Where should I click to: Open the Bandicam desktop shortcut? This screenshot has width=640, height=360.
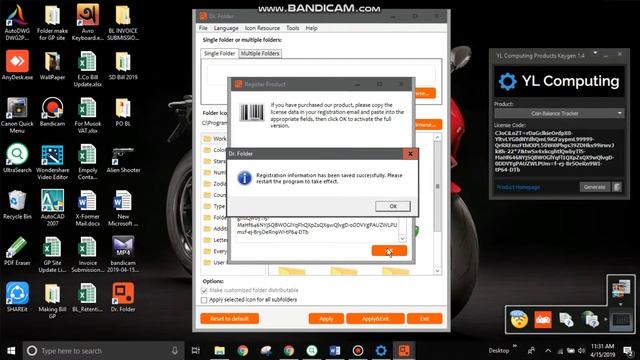click(52, 112)
